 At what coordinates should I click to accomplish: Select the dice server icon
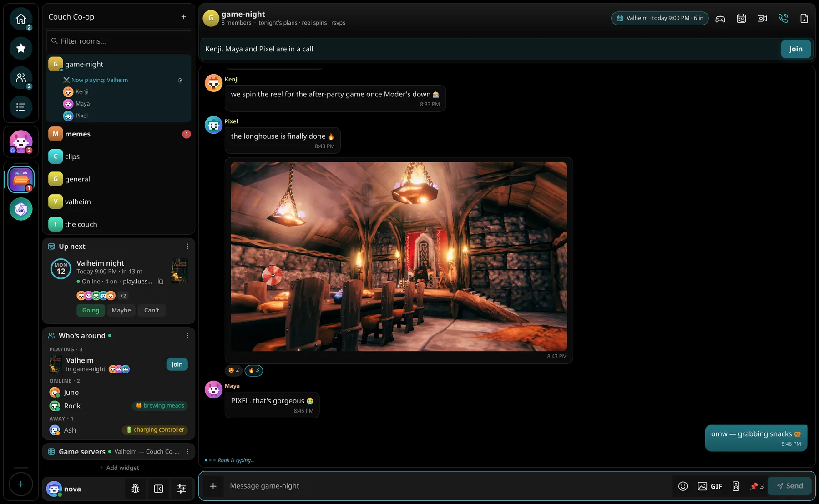[21, 209]
